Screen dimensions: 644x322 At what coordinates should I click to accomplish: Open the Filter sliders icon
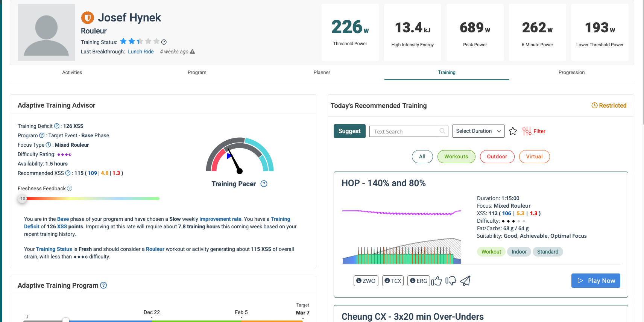pyautogui.click(x=527, y=131)
